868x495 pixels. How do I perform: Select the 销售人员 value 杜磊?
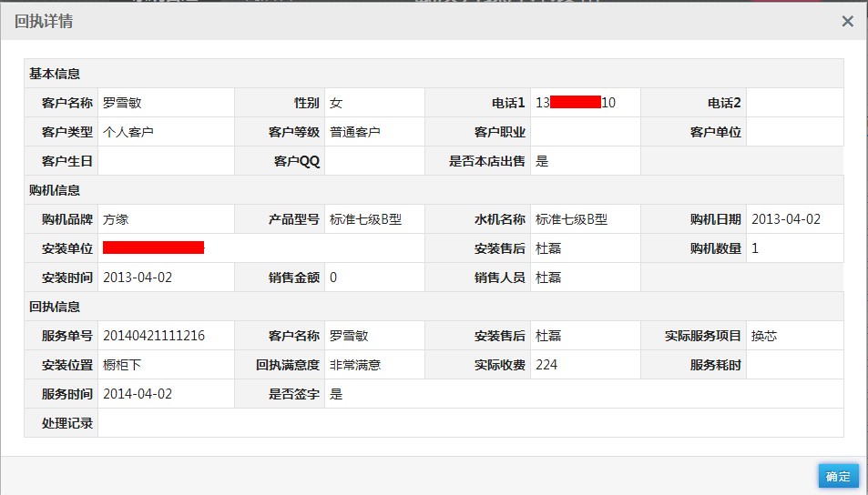click(x=548, y=278)
